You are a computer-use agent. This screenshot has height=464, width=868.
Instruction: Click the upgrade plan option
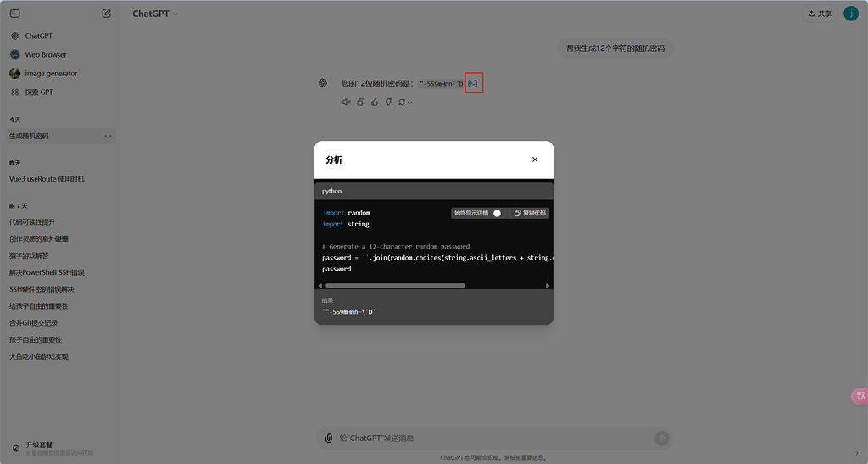[61, 448]
